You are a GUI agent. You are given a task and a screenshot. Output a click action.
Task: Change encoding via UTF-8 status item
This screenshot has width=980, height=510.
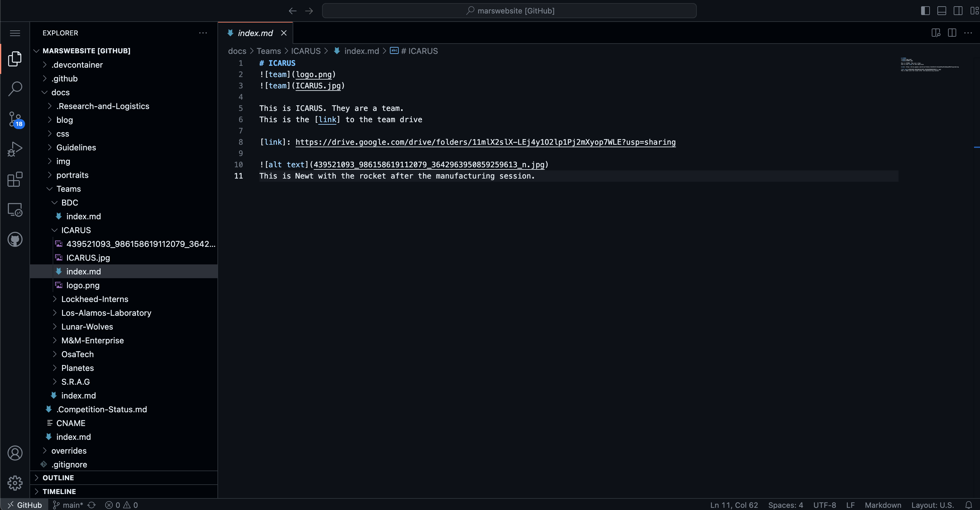(x=824, y=505)
